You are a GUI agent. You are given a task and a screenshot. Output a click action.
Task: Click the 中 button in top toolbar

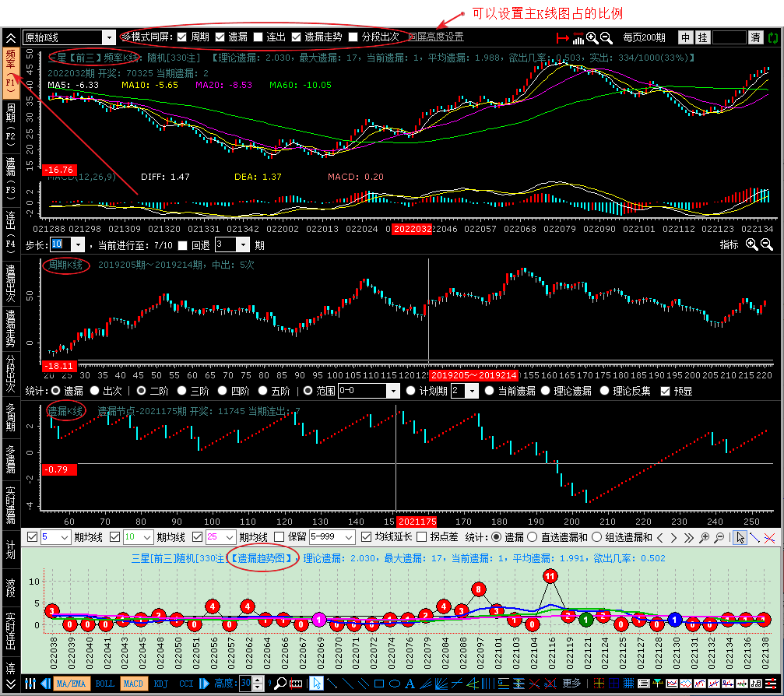(685, 37)
